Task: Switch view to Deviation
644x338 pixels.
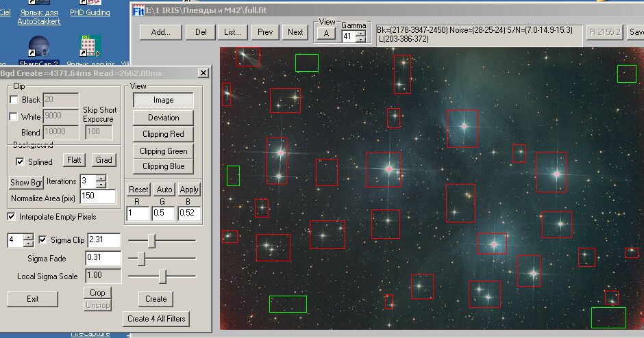Action: tap(163, 118)
